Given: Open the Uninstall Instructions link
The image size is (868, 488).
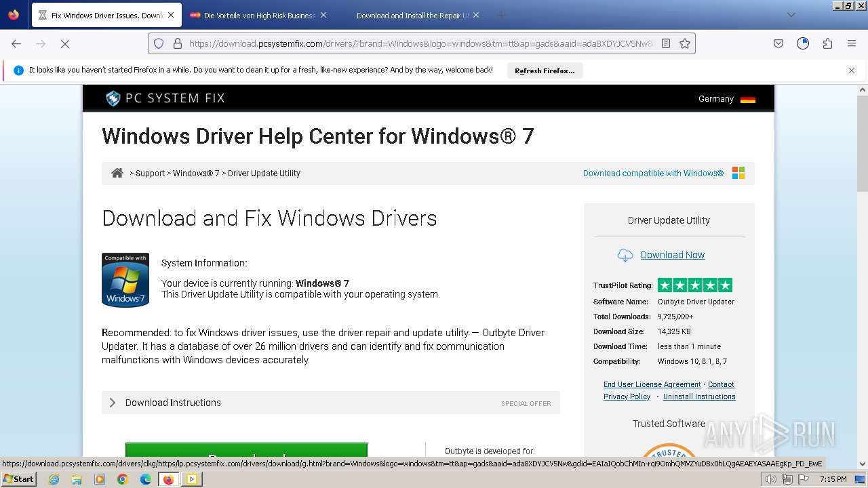Looking at the screenshot, I should coord(699,396).
